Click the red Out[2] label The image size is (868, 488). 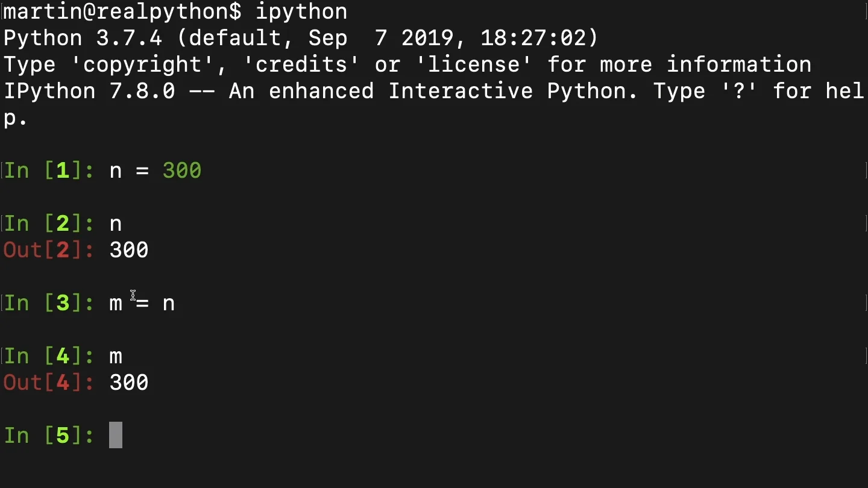click(49, 250)
